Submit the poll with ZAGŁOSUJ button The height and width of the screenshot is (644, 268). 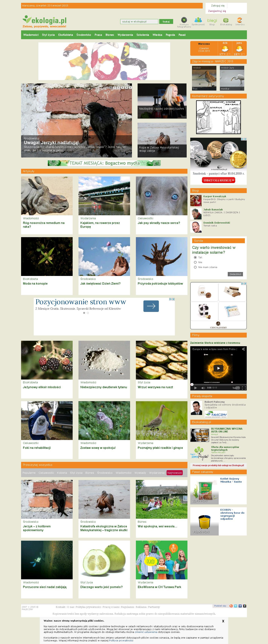pos(235,274)
